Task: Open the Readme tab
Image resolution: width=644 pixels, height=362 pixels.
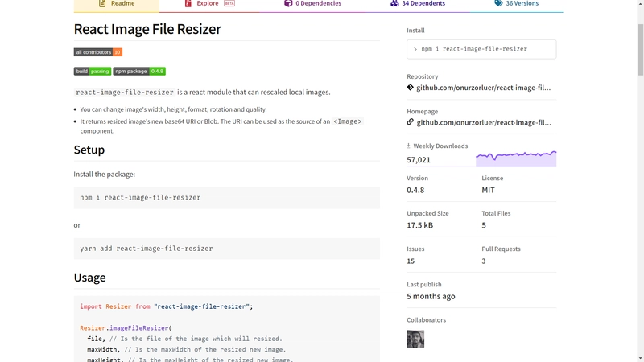Action: pos(117,4)
